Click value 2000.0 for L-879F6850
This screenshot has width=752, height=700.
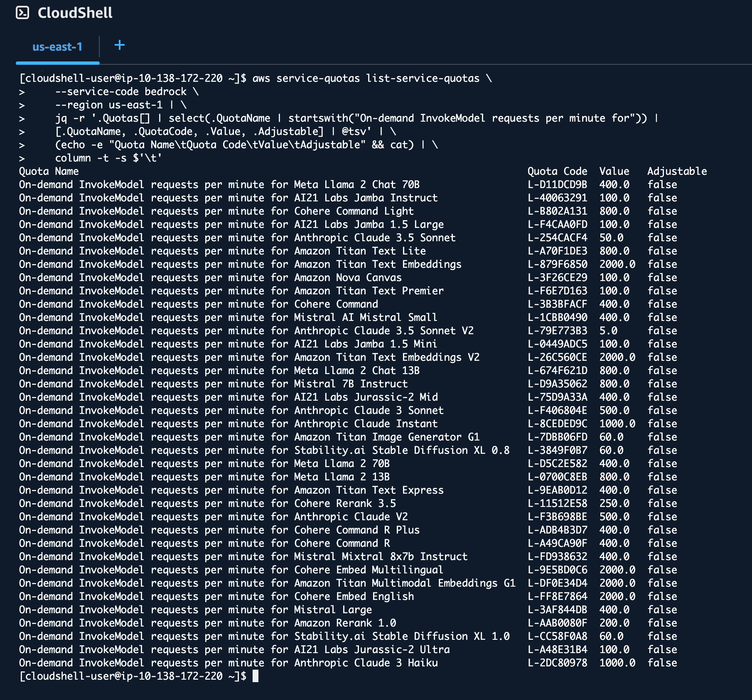[617, 264]
